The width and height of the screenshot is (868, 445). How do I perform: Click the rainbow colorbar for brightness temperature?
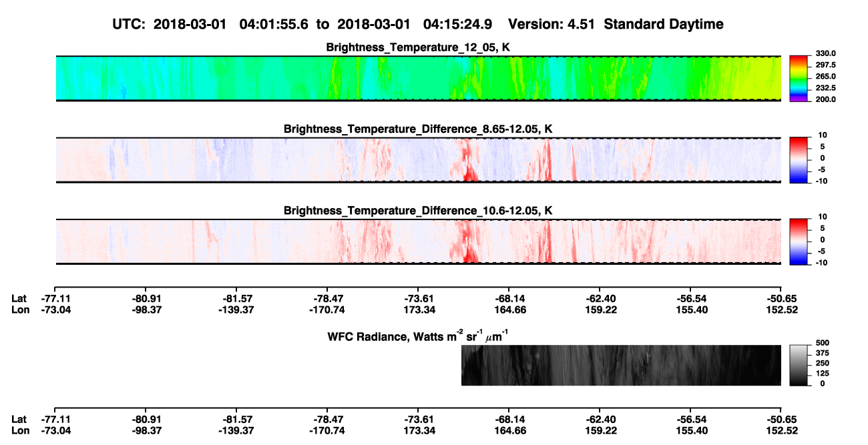tap(799, 78)
